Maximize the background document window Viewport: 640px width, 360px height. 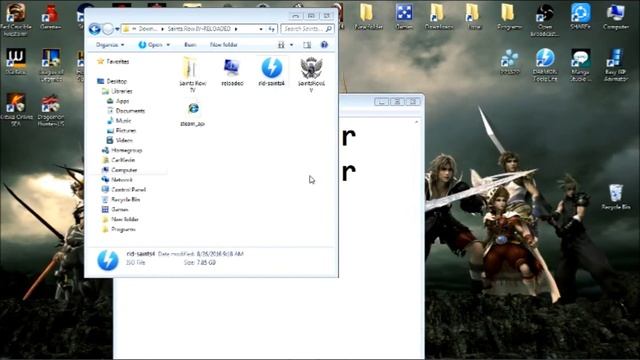(x=397, y=102)
